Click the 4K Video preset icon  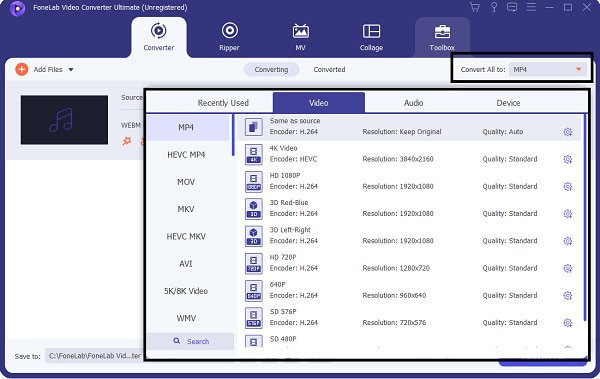[253, 154]
